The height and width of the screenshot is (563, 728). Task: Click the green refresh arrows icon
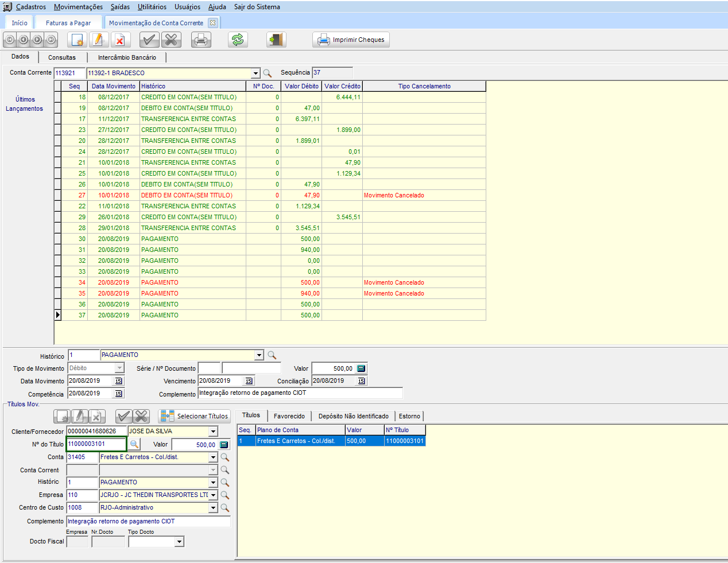click(238, 40)
